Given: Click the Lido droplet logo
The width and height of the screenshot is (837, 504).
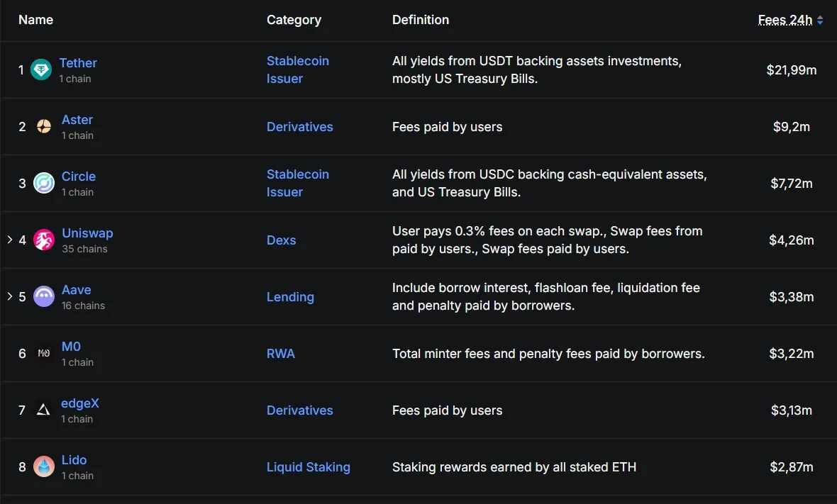Looking at the screenshot, I should pyautogui.click(x=44, y=466).
